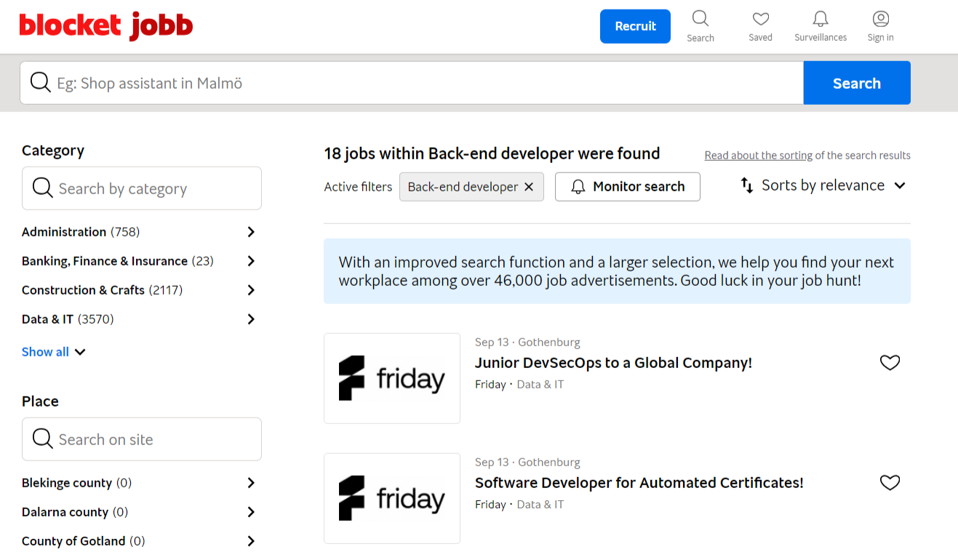958x560 pixels.
Task: Expand Data & IT category chevron
Action: click(251, 319)
